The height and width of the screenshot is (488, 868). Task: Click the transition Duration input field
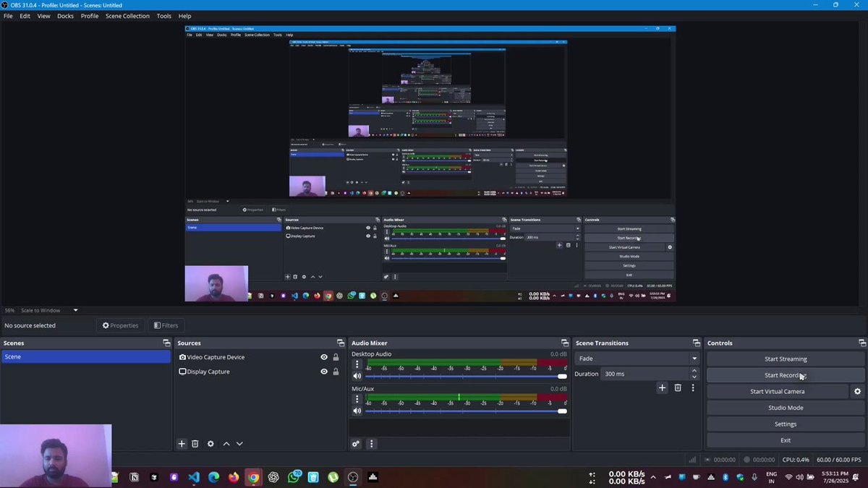645,374
